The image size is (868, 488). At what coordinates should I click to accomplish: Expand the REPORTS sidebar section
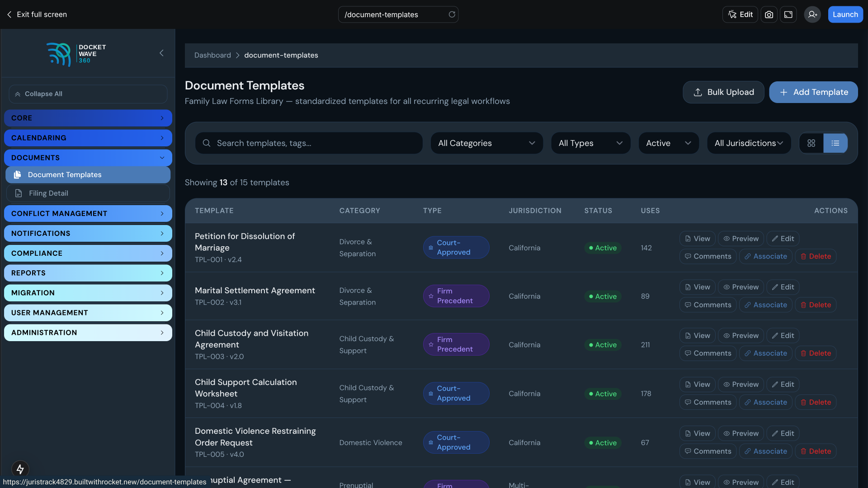coord(88,273)
